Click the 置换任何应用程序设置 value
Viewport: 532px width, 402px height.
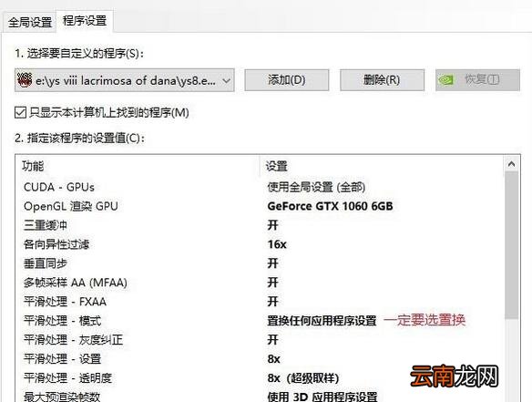(322, 321)
